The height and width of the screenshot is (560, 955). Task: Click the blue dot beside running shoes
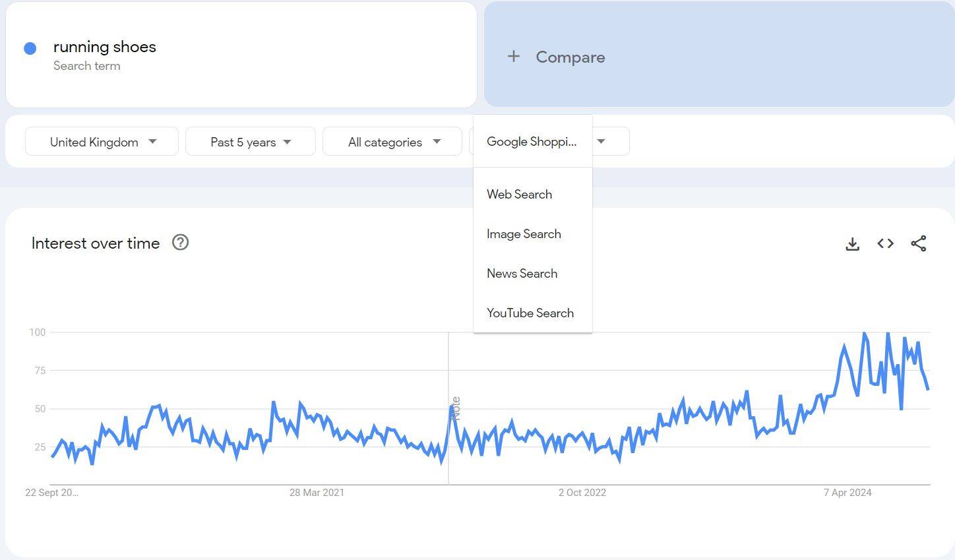point(30,48)
